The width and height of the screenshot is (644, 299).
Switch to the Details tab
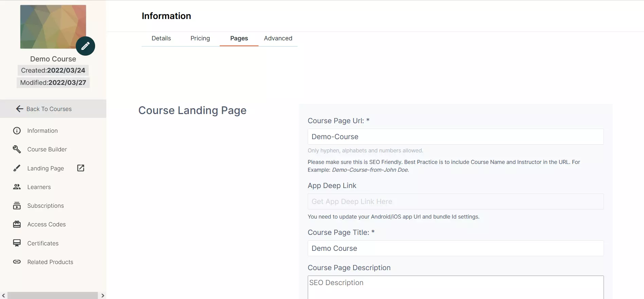coord(161,38)
